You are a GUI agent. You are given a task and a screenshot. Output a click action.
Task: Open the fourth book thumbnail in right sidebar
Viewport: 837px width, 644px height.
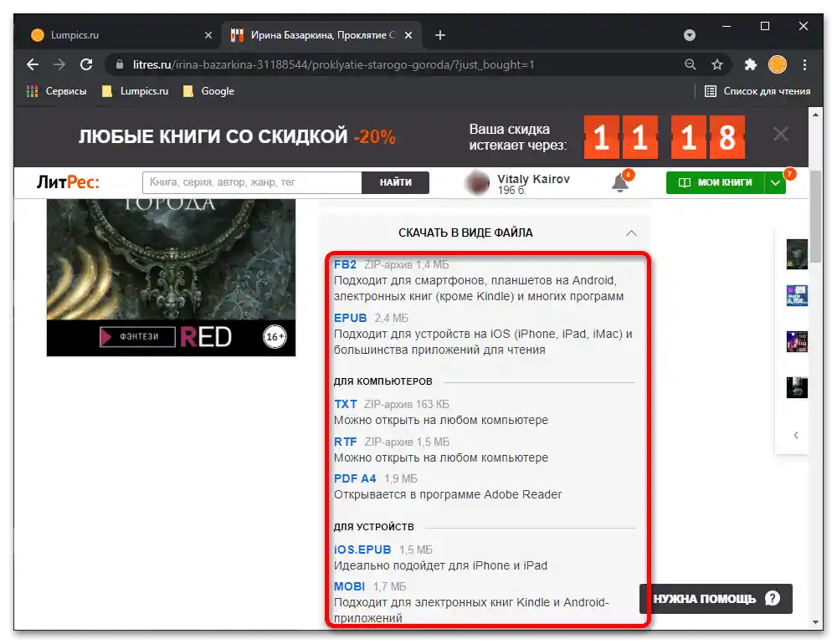[797, 387]
